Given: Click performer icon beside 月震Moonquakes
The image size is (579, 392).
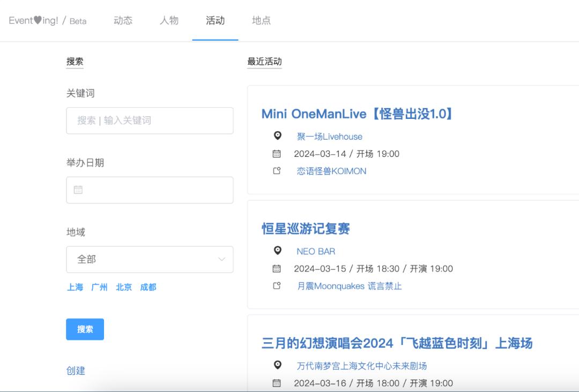Looking at the screenshot, I should (277, 286).
